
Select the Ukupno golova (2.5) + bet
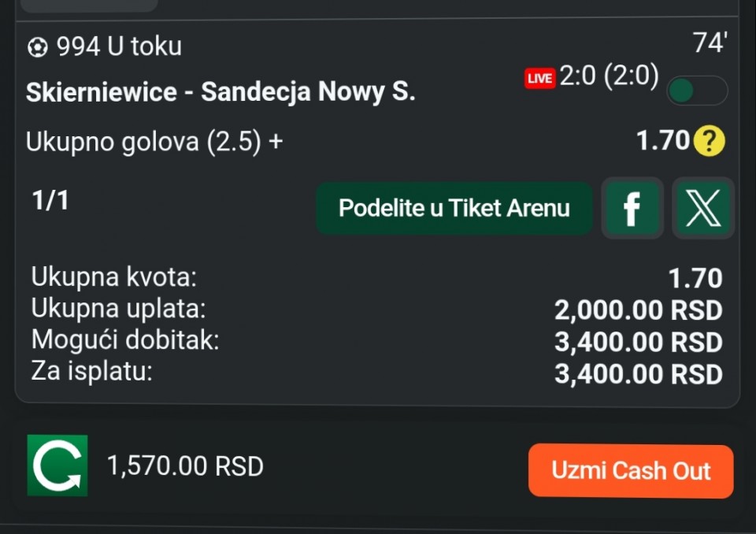coord(154,143)
